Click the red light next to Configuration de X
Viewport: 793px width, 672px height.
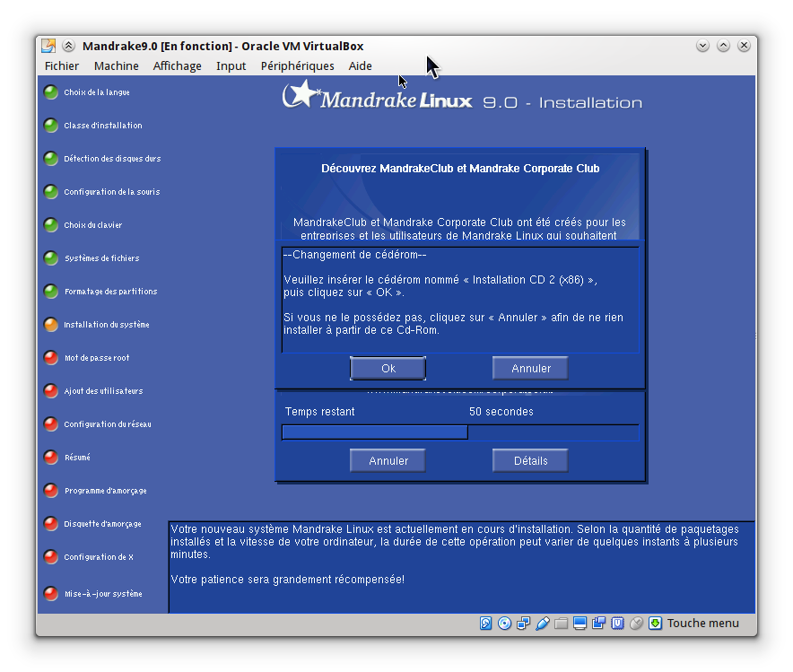pos(51,557)
